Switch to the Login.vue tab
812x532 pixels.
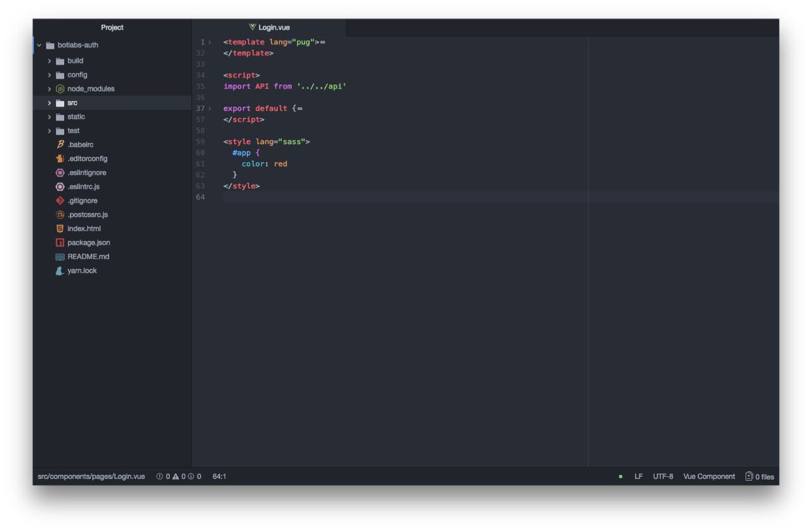269,27
